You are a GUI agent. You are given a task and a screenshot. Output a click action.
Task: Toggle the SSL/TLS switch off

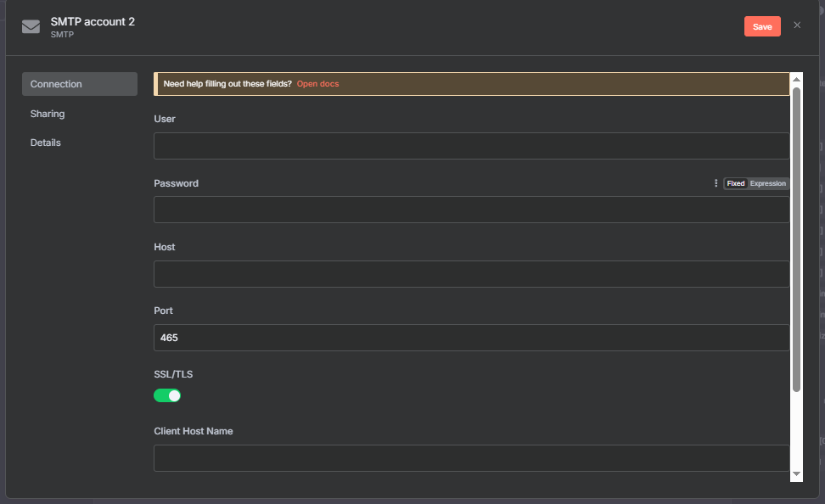(x=167, y=395)
